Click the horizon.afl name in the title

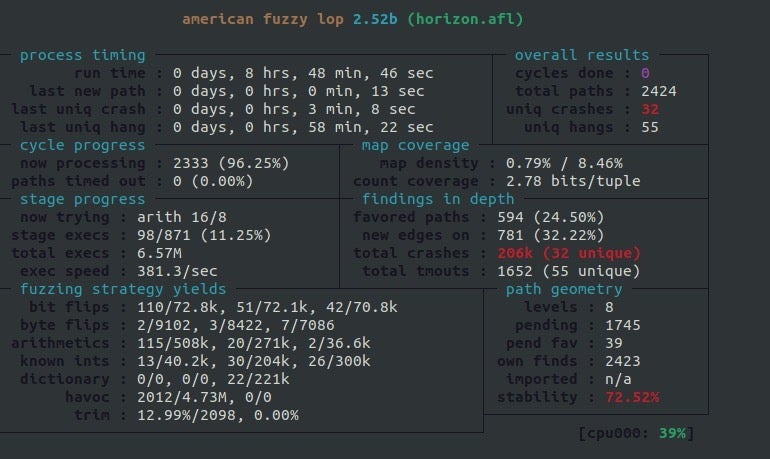click(x=463, y=19)
